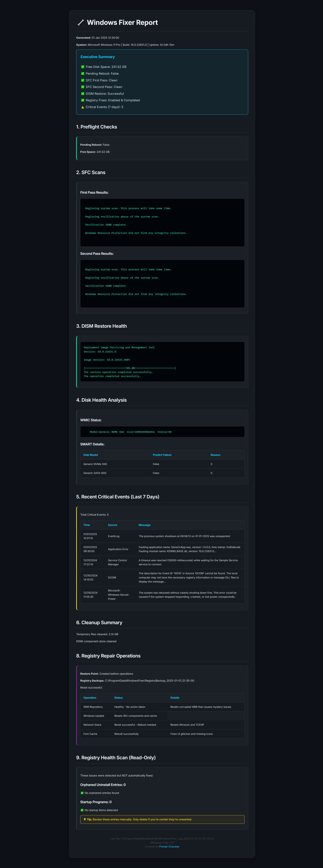Viewport: 323px width, 868px height.
Task: Click the First Pass Results label
Action: (94, 192)
